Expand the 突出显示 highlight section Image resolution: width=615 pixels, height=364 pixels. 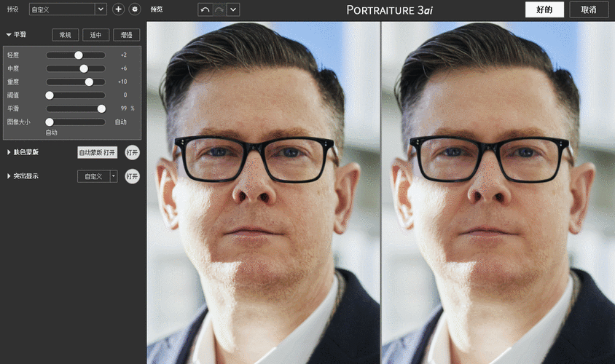pyautogui.click(x=9, y=176)
